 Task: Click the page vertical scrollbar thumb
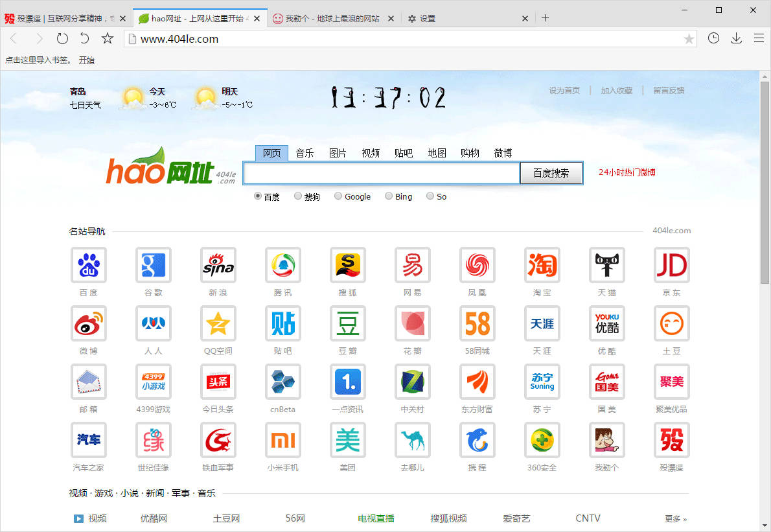(765, 183)
